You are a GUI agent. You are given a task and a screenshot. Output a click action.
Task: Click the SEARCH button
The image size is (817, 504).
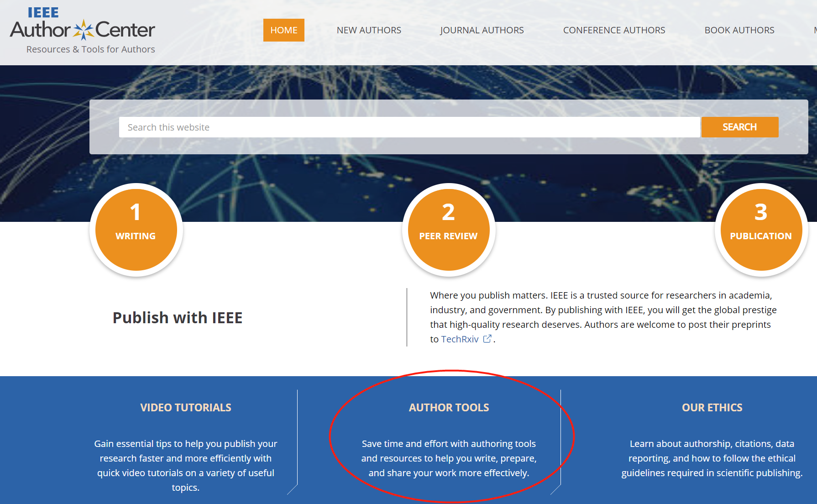click(739, 127)
